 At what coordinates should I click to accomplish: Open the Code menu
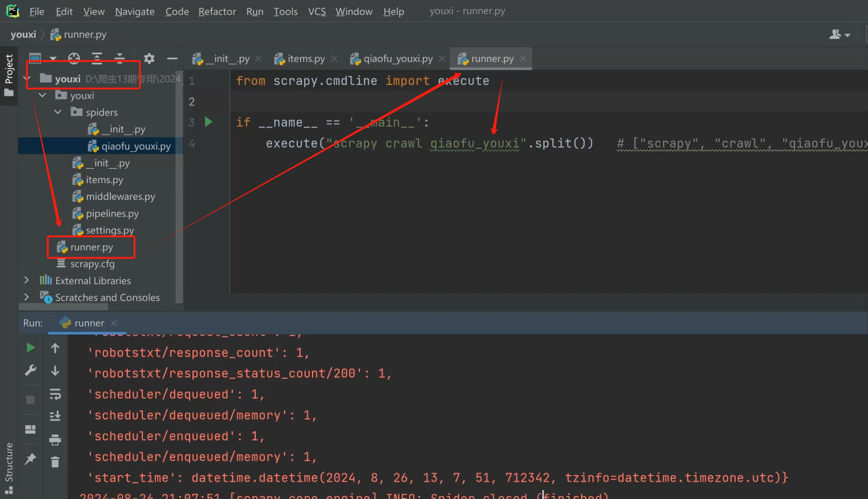tap(177, 11)
